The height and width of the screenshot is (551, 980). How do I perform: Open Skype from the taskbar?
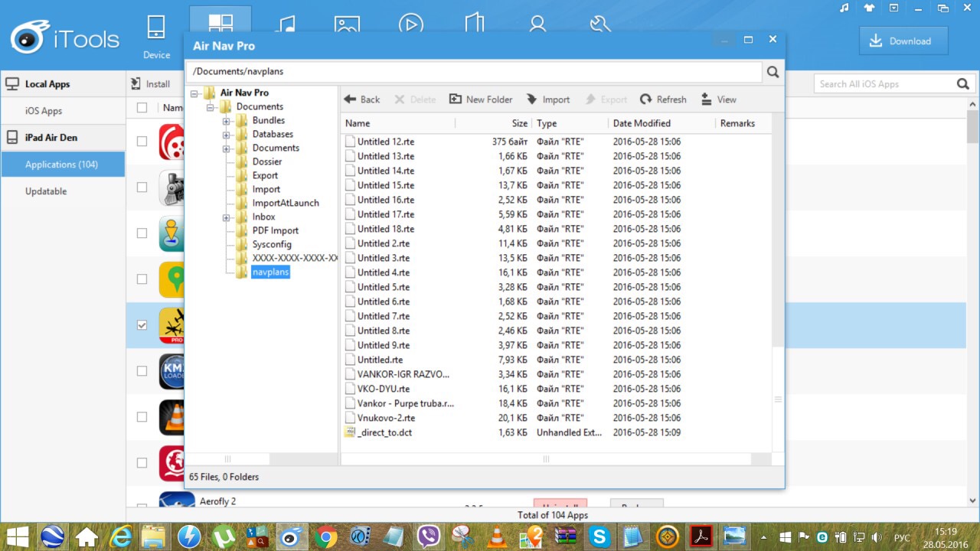(x=599, y=536)
